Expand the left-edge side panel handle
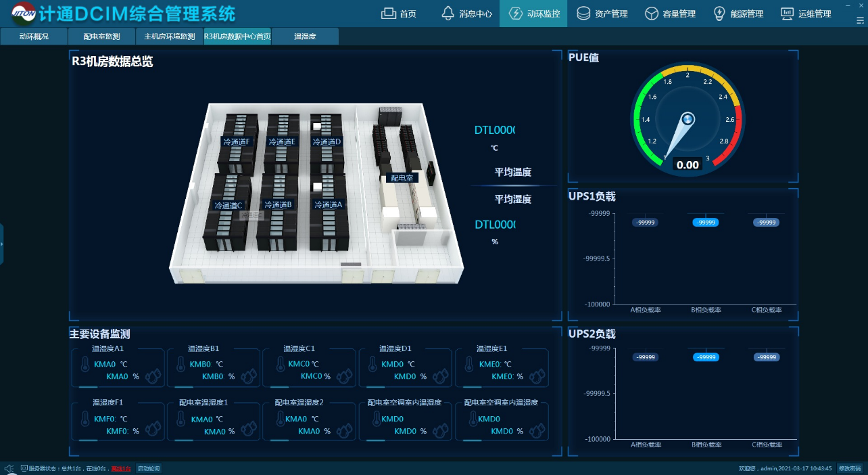This screenshot has width=868, height=475. tap(2, 244)
